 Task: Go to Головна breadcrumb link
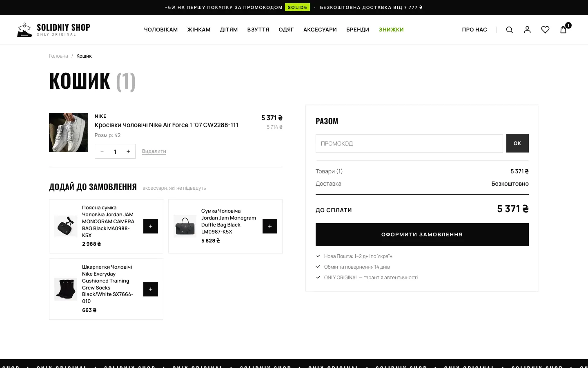tap(58, 56)
